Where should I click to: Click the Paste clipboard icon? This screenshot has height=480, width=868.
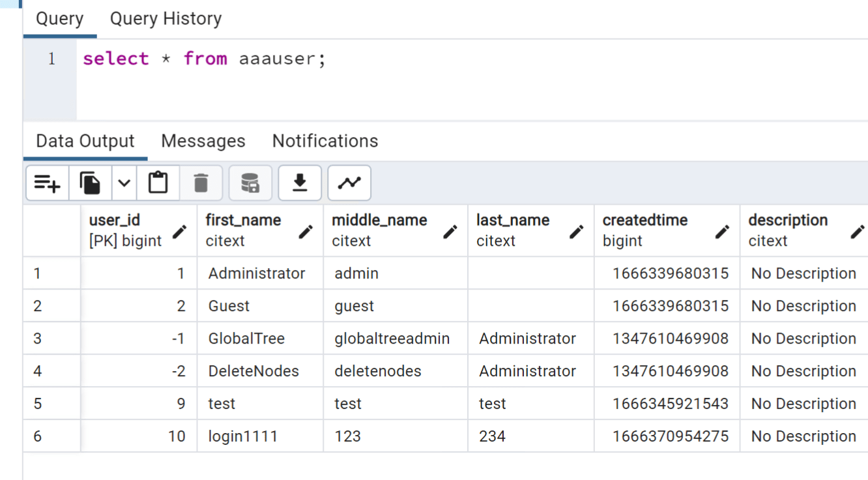point(158,183)
